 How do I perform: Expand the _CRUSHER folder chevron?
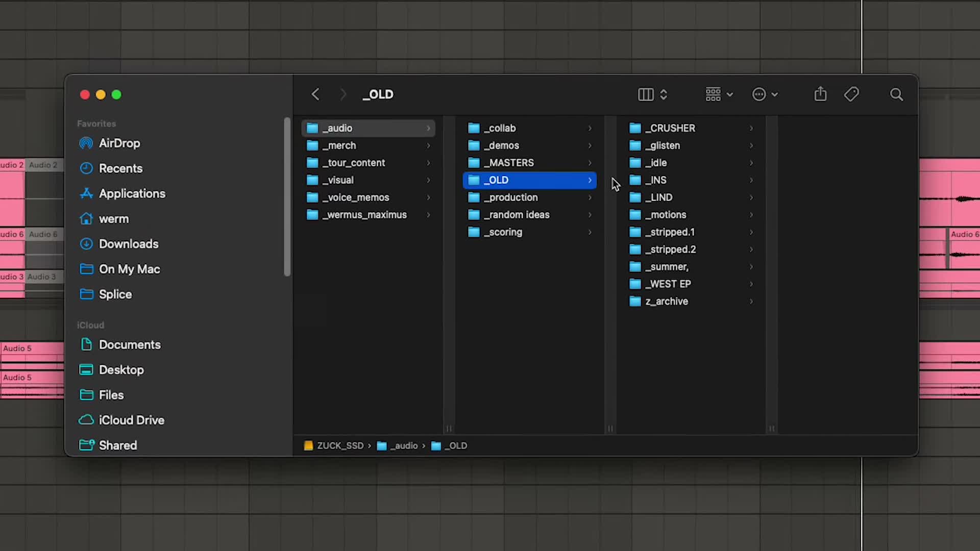(x=751, y=128)
